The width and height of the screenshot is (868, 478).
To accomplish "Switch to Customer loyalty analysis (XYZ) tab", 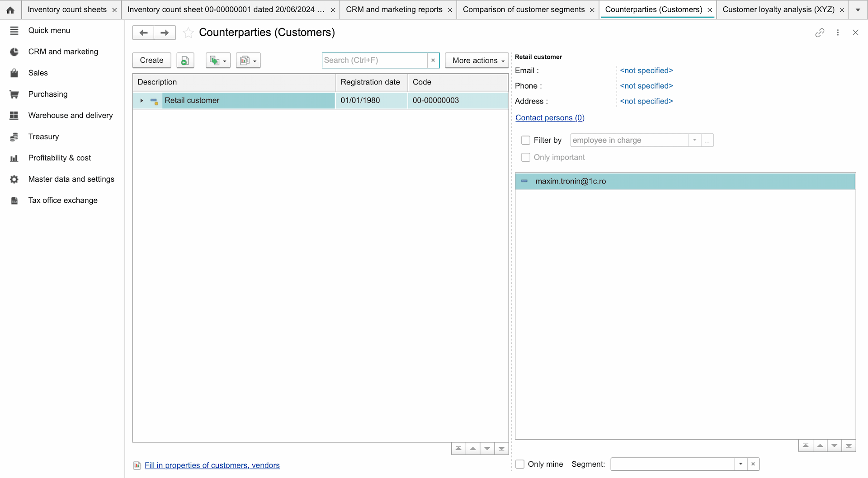I will [x=778, y=9].
